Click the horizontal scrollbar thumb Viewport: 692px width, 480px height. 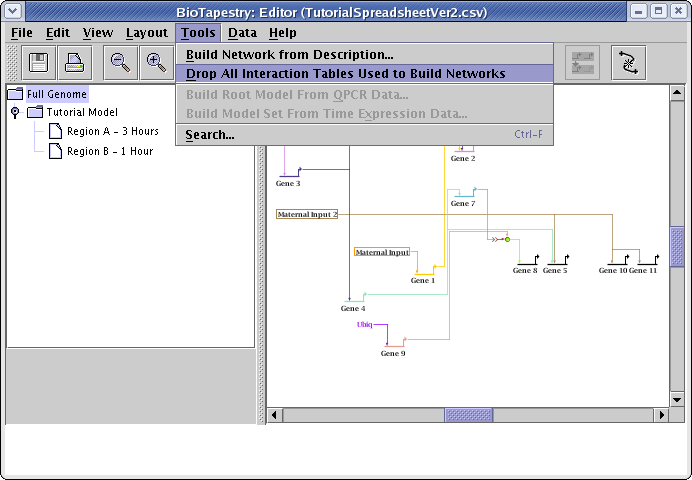point(469,415)
